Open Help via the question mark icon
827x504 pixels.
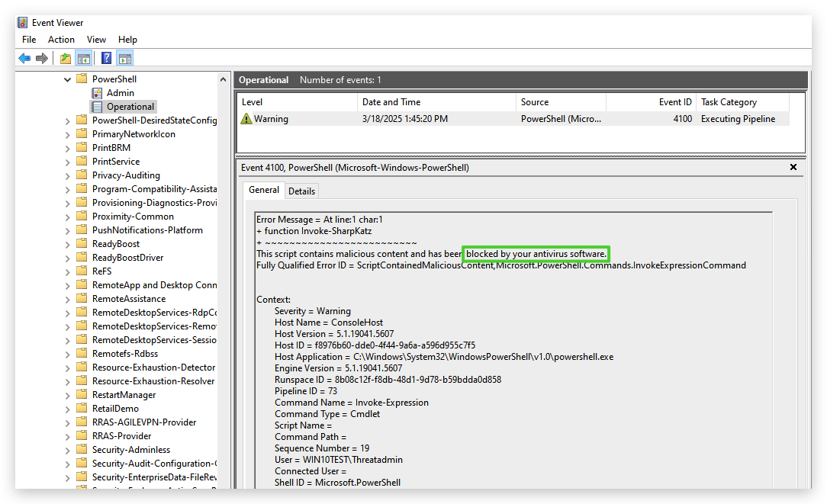(107, 58)
